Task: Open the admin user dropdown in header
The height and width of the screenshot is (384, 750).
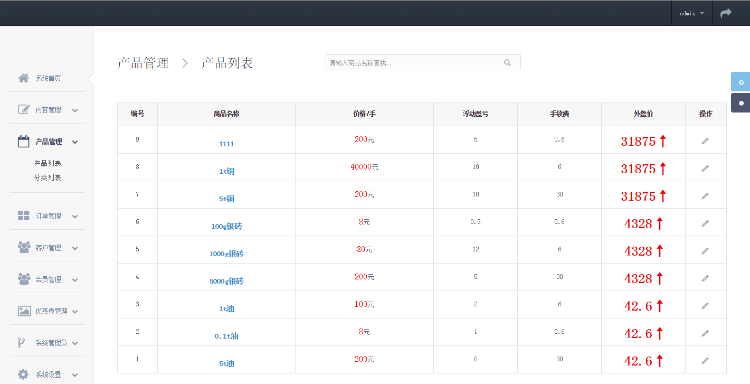Action: [692, 13]
